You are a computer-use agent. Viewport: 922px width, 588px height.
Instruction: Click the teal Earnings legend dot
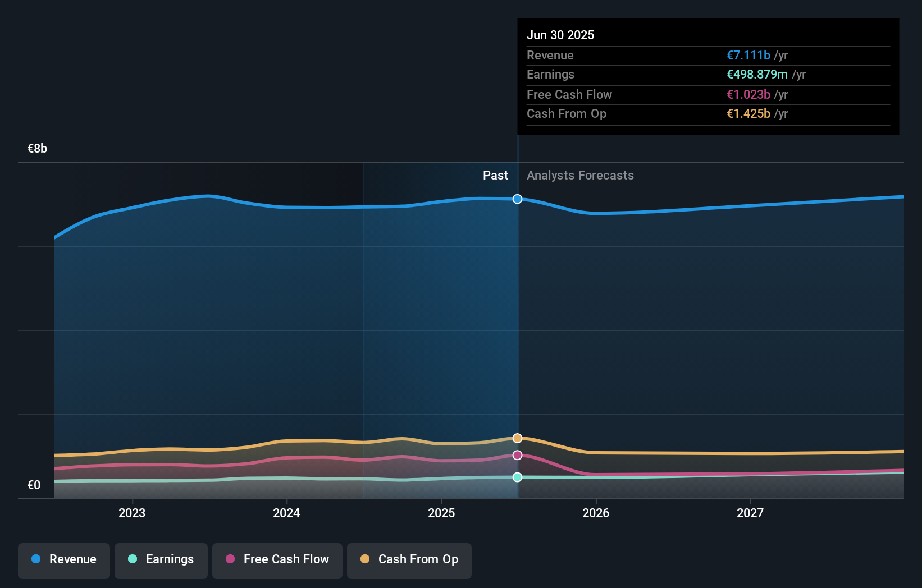pos(133,559)
